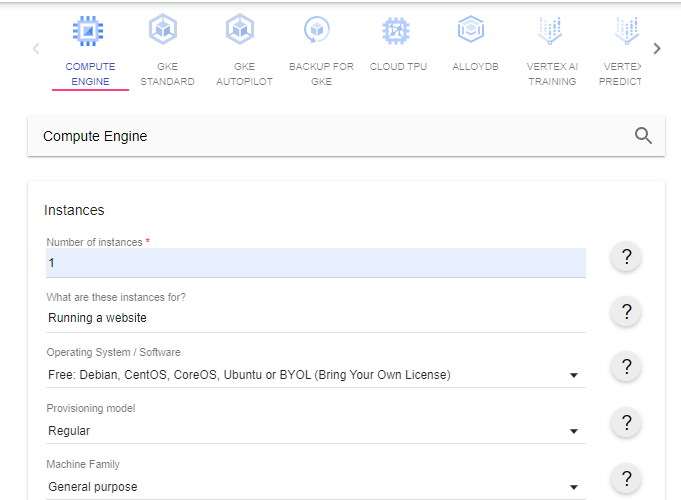Switch to the CLOUD TPU tab label

[398, 67]
